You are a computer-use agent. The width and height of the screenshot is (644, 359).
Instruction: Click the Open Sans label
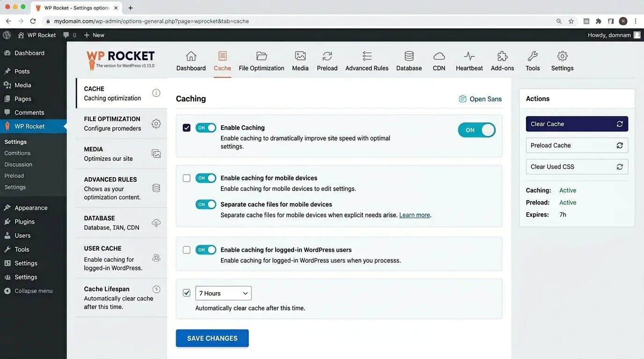[485, 99]
